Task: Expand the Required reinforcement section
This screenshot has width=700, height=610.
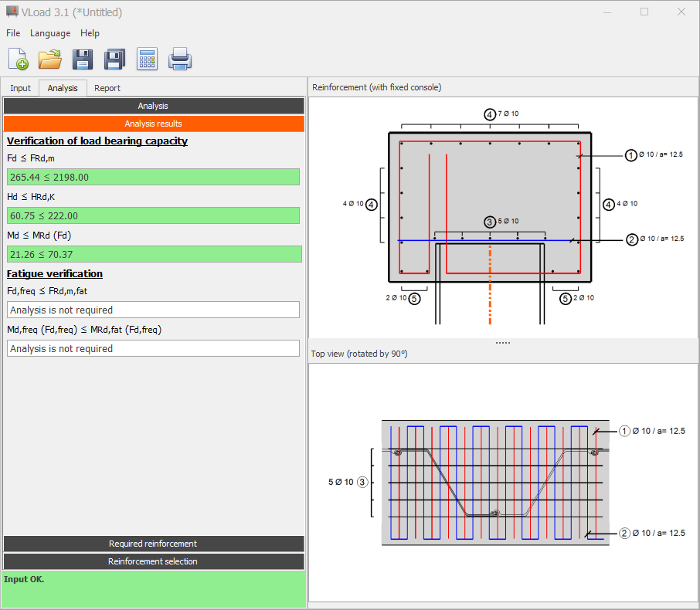Action: 154,544
